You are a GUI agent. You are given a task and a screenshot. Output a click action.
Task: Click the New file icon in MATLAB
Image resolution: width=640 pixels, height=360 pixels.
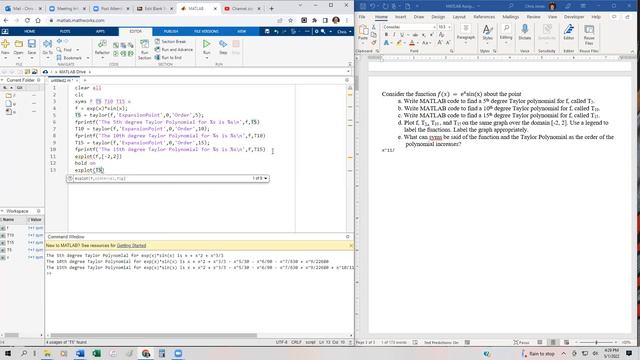(x=5, y=44)
